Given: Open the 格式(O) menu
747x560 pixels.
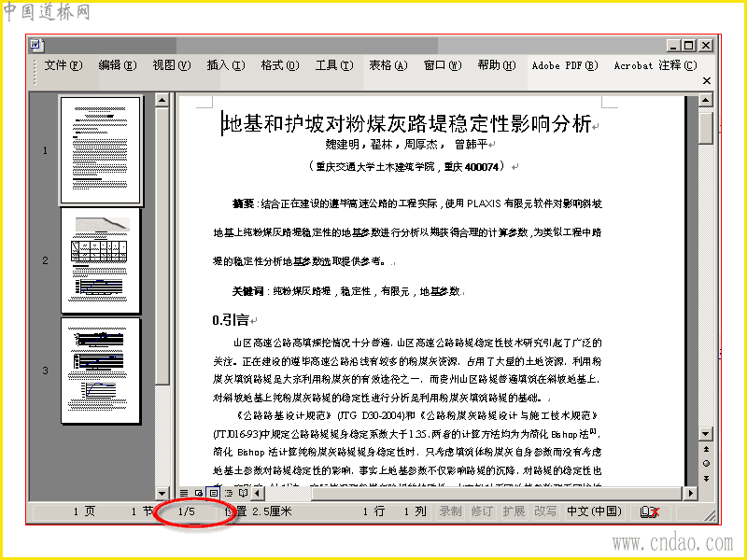Looking at the screenshot, I should (x=279, y=65).
